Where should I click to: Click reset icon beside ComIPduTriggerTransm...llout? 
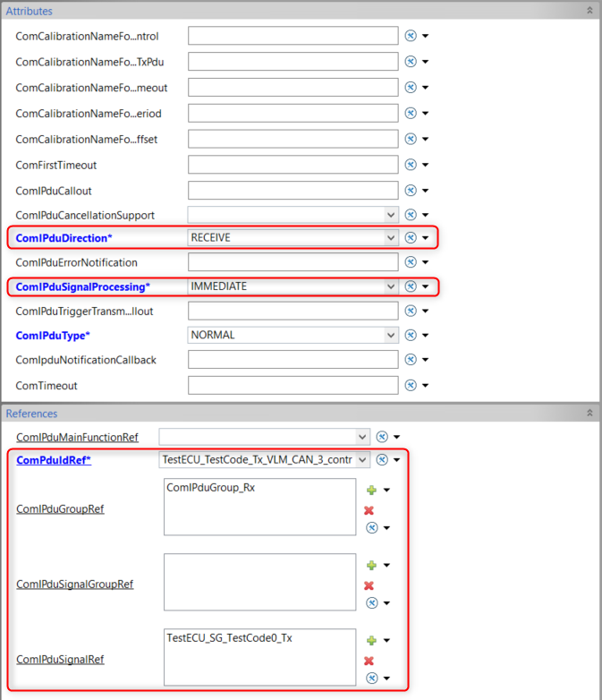411,311
